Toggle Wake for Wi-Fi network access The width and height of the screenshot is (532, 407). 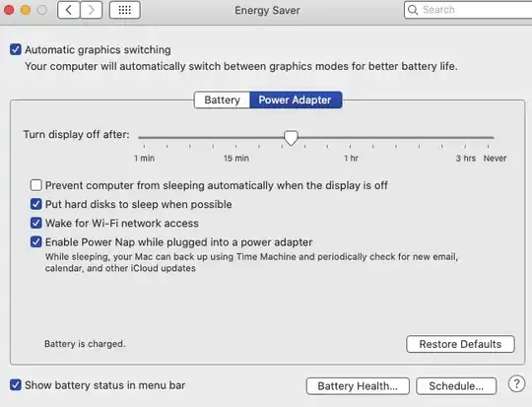click(36, 223)
